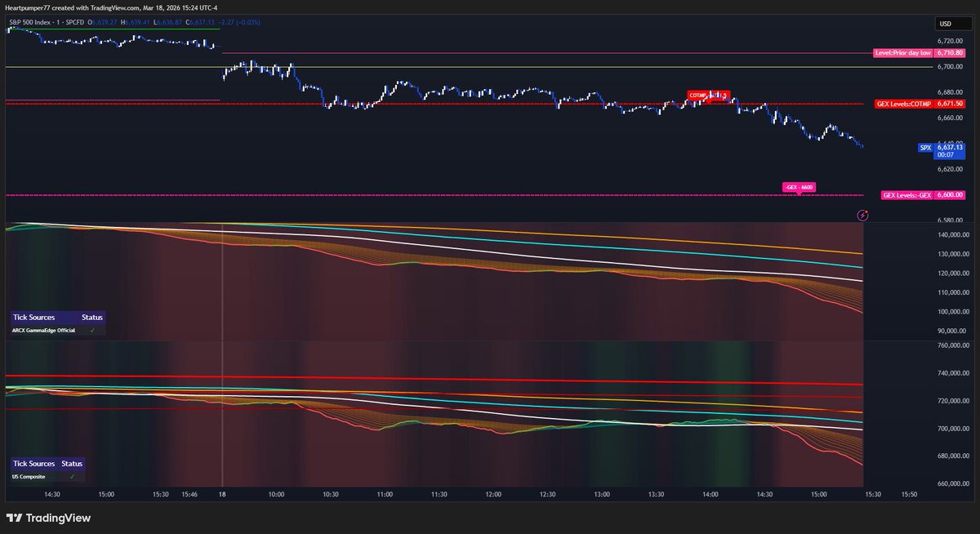
Task: Click the 15:46 time axis label
Action: tap(189, 495)
